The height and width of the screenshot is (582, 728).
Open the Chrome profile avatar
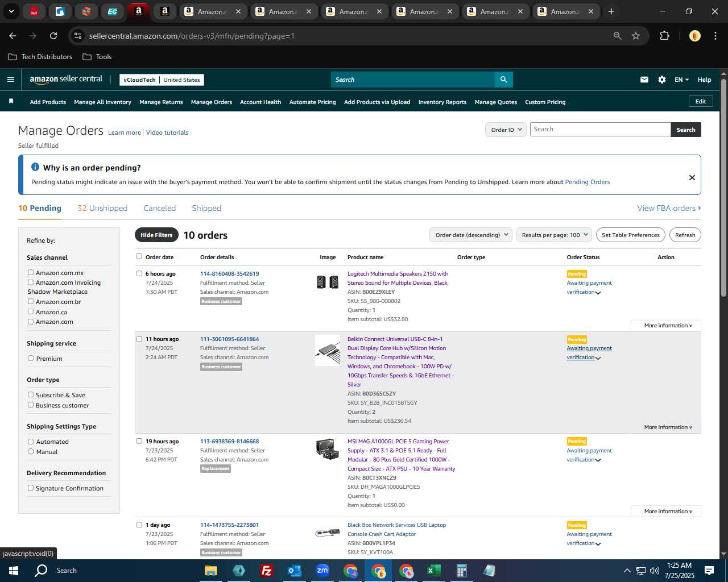[694, 36]
